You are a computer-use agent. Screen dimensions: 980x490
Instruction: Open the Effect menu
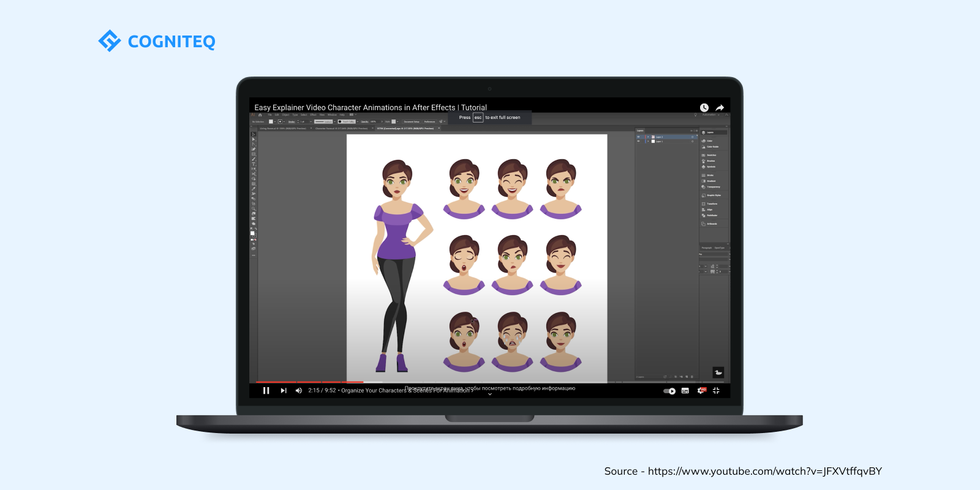[313, 115]
